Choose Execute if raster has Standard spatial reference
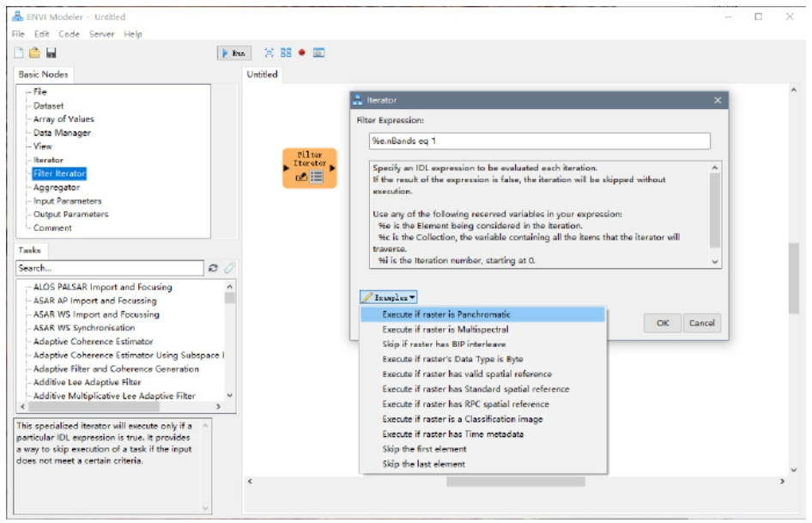Image resolution: width=812 pixels, height=523 pixels. click(x=482, y=389)
